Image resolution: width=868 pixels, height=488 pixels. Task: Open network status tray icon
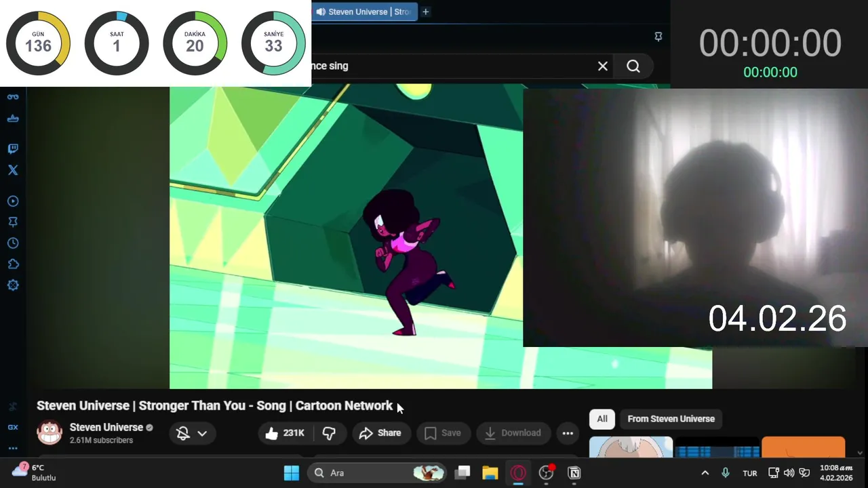(x=774, y=473)
